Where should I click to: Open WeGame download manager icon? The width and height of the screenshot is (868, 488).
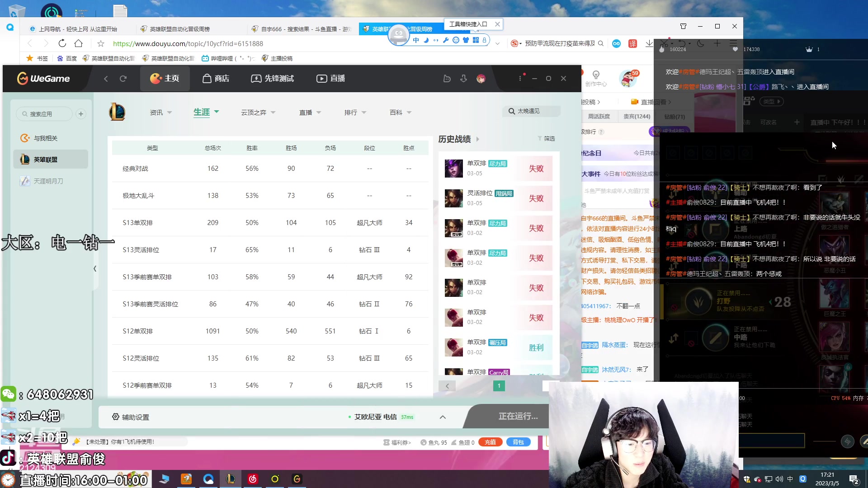coord(463,79)
